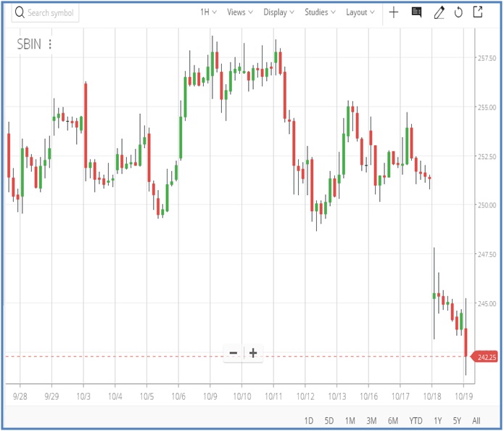The image size is (504, 431).
Task: Set chart range to YTD
Action: click(416, 421)
